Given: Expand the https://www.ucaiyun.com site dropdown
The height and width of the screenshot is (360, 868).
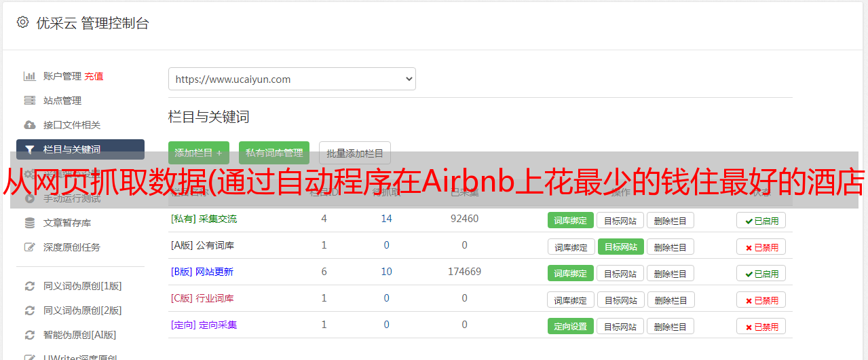Looking at the screenshot, I should point(292,79).
